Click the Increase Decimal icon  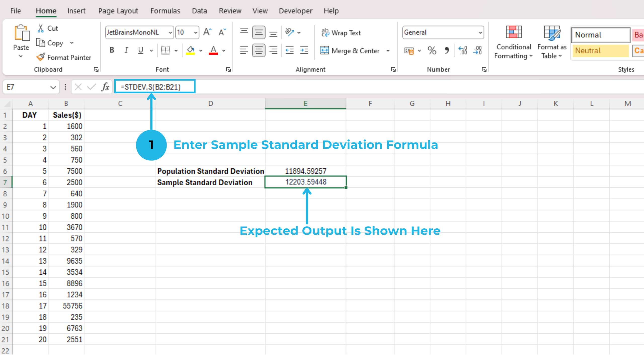click(x=463, y=51)
